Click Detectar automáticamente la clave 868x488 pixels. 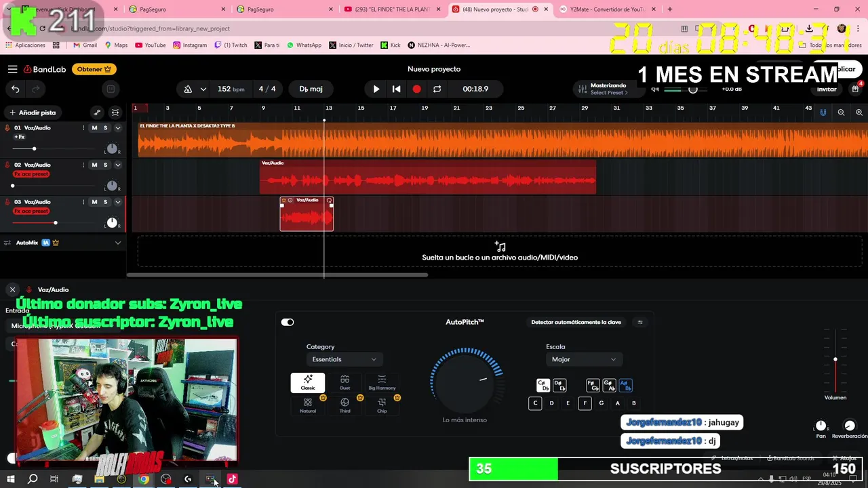pos(576,322)
